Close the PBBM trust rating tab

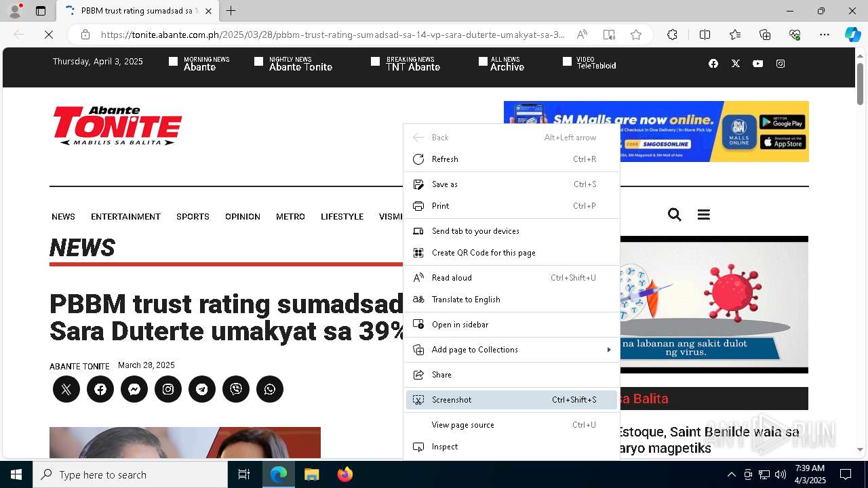tap(208, 11)
